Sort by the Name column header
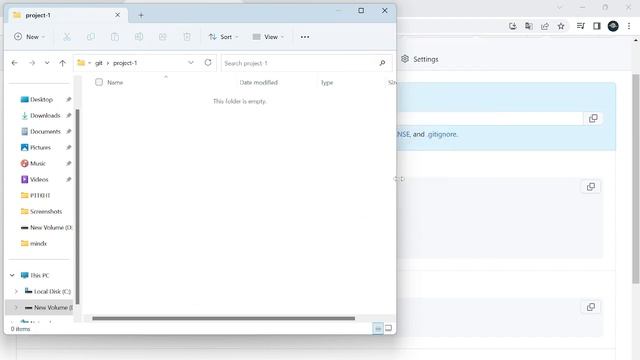This screenshot has height=360, width=640. [115, 82]
